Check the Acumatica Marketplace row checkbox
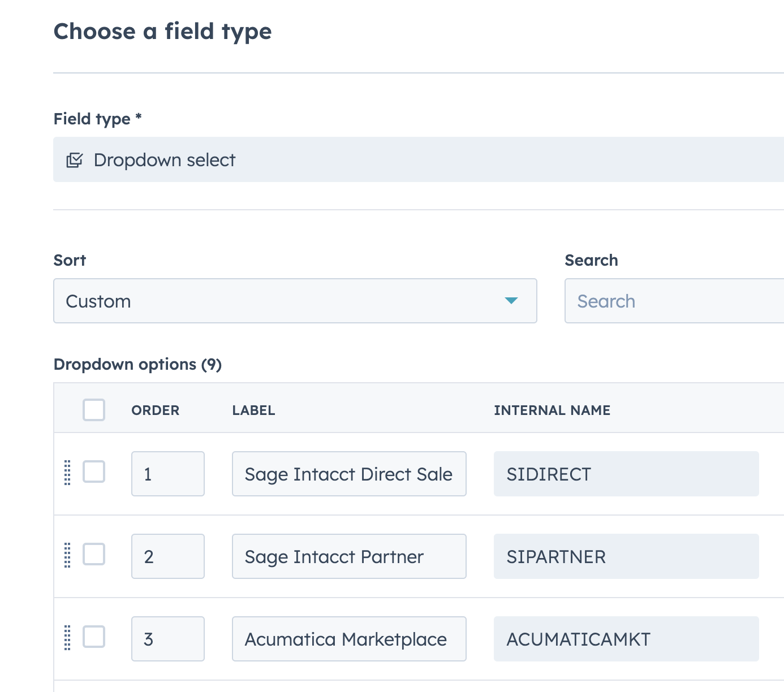This screenshot has width=784, height=692. [94, 638]
